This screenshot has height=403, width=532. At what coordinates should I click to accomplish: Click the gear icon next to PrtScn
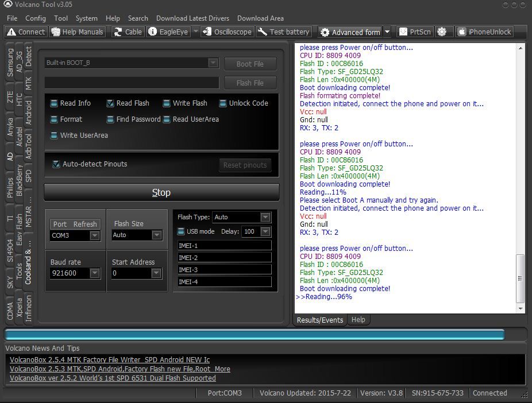[442, 32]
